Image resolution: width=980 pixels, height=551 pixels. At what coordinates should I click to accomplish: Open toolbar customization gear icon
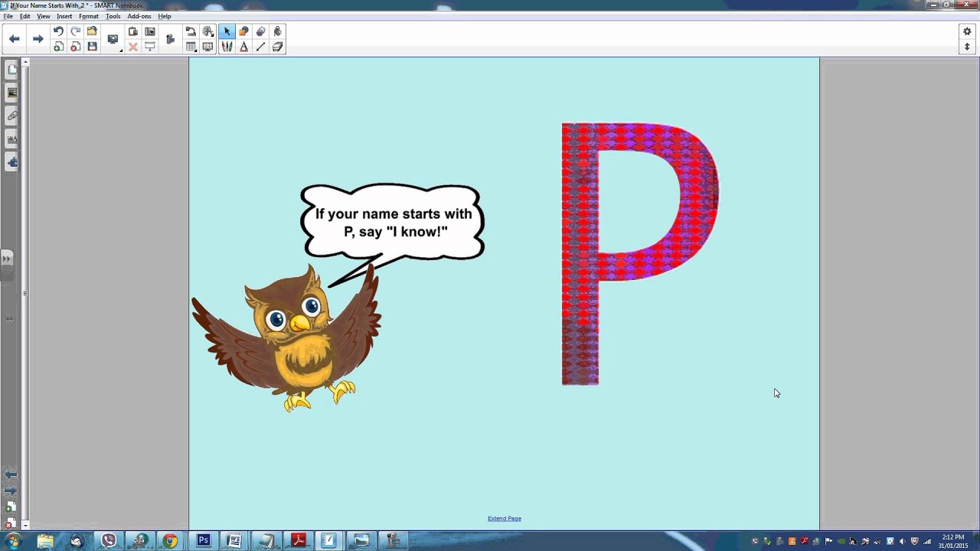click(x=967, y=31)
